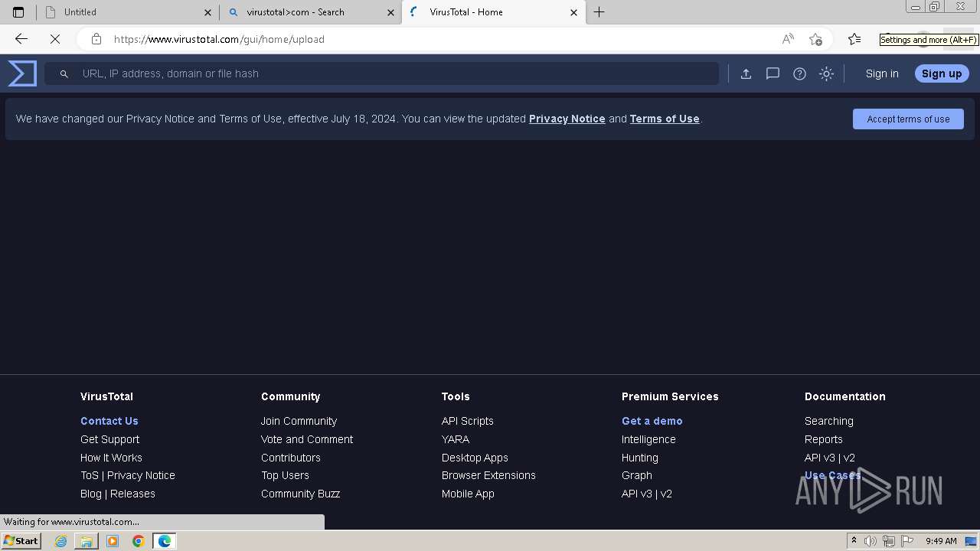Add this page to favorites star
The height and width of the screenshot is (551, 980).
coord(815,39)
